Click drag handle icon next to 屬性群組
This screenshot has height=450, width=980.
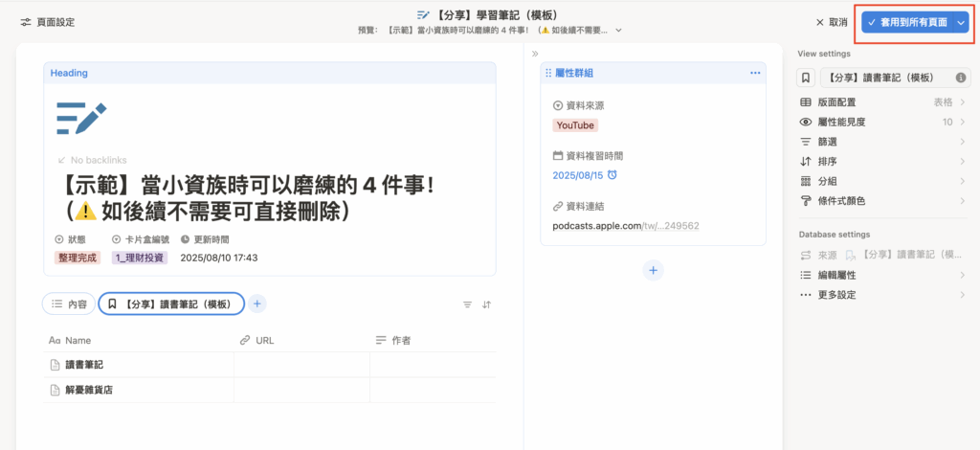(548, 73)
